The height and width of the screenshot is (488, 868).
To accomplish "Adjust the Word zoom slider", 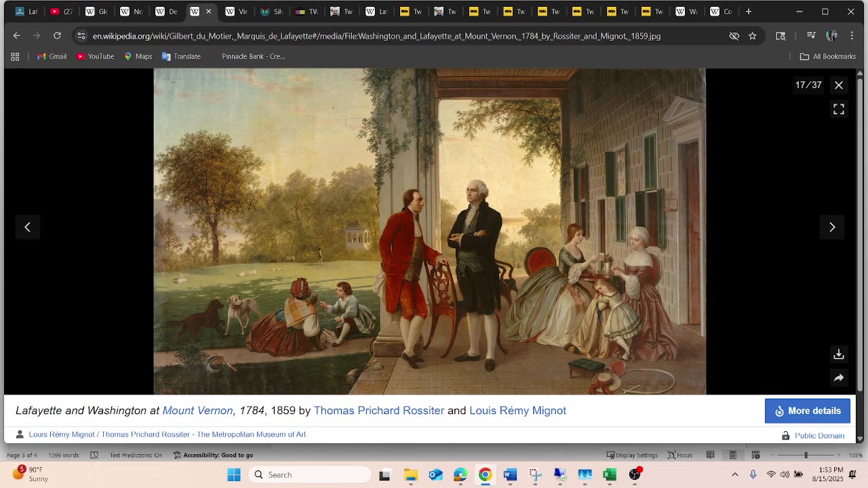I will point(806,455).
